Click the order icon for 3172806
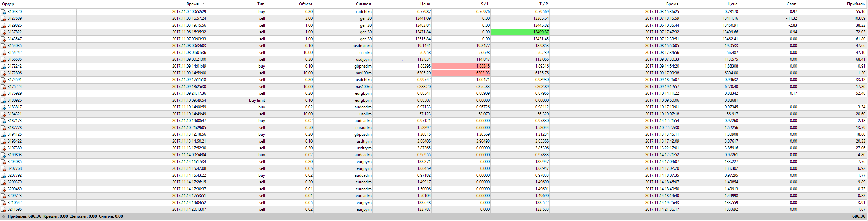 click(3, 73)
